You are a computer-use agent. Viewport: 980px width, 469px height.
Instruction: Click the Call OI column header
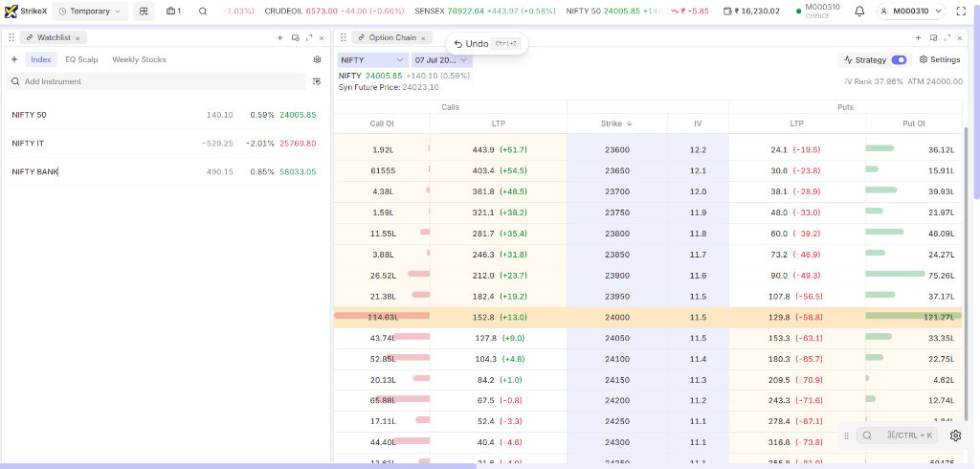click(x=382, y=123)
